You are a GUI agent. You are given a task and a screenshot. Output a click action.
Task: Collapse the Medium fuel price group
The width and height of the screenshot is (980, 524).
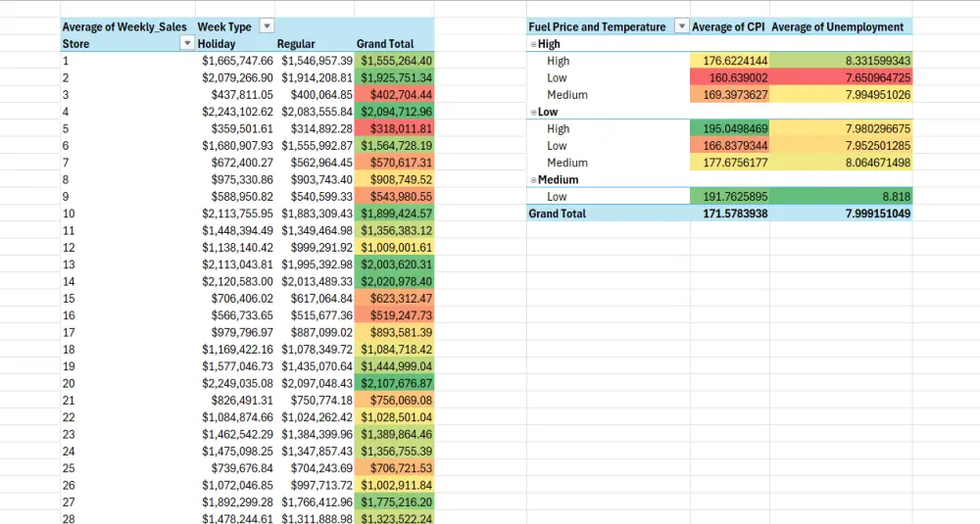(533, 180)
